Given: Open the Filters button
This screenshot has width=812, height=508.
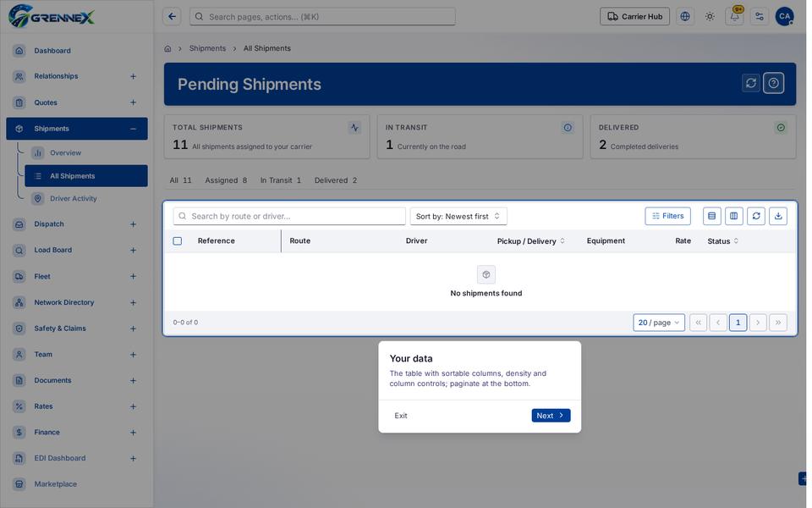Looking at the screenshot, I should point(667,216).
